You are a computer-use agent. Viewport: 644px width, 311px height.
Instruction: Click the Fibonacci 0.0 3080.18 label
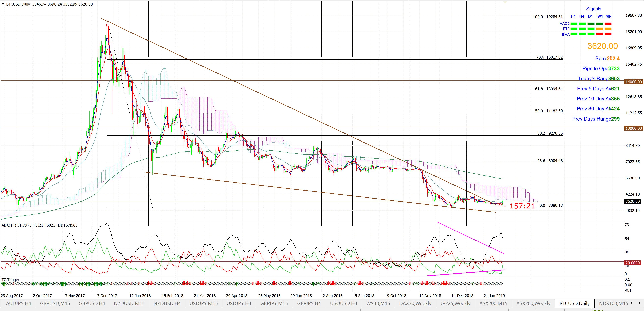551,205
